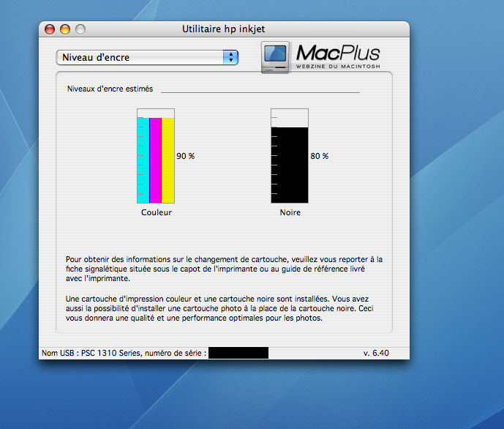This screenshot has height=429, width=504.
Task: Click the Noire cartridge label
Action: point(290,212)
